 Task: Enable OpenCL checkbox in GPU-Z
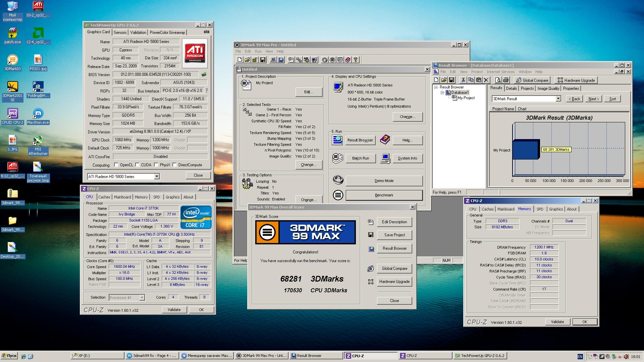coord(116,165)
